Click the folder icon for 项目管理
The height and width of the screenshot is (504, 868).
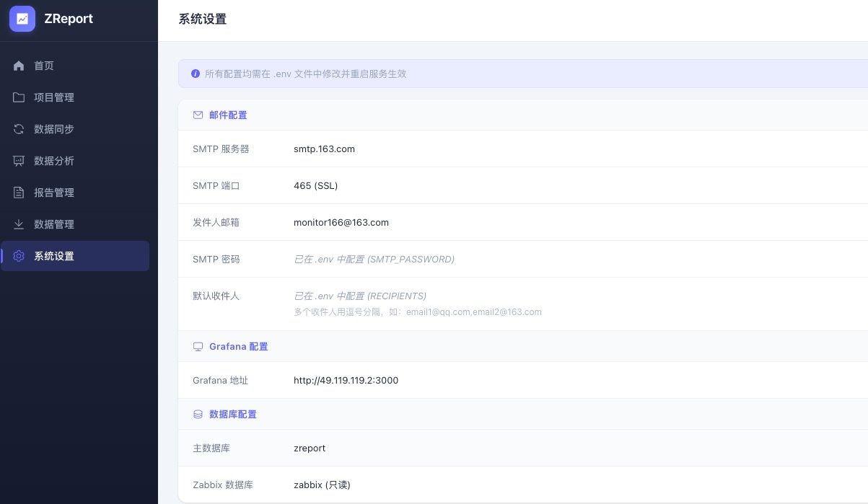click(19, 97)
